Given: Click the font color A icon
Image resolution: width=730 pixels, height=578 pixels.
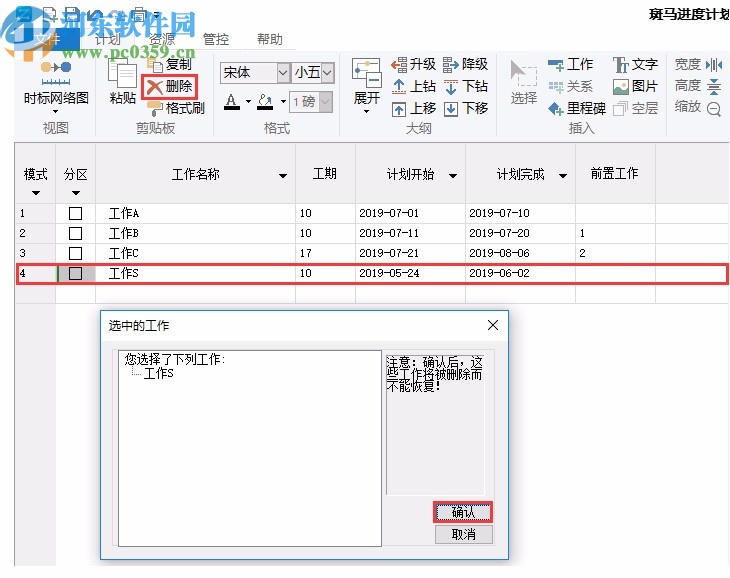Looking at the screenshot, I should (x=231, y=101).
